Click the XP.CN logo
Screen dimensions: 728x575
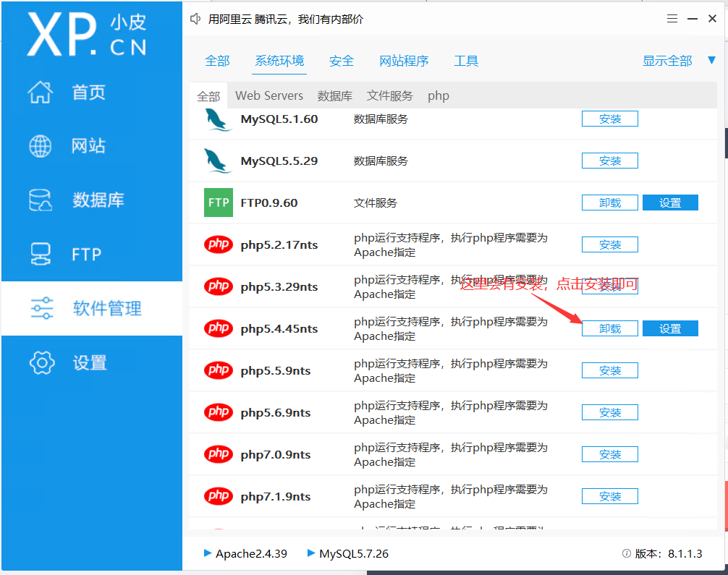tap(87, 34)
